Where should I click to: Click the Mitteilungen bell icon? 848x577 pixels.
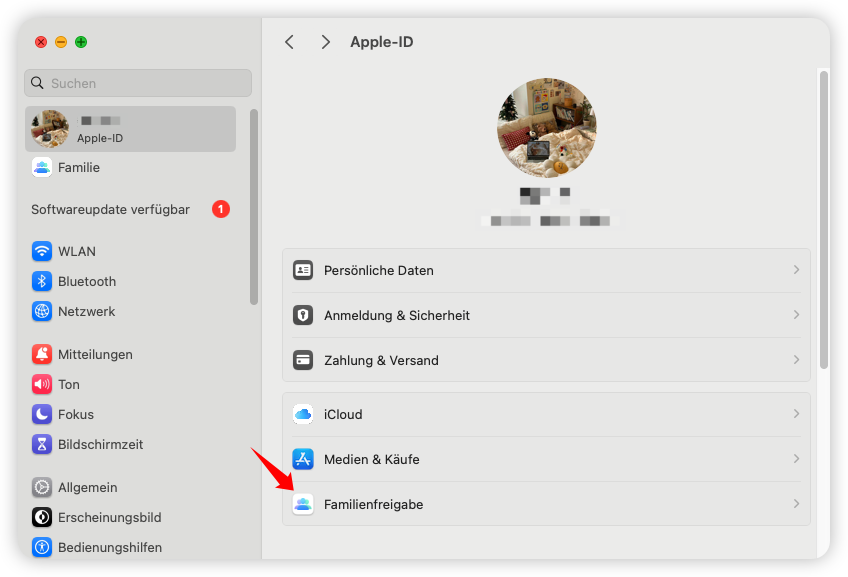click(42, 354)
